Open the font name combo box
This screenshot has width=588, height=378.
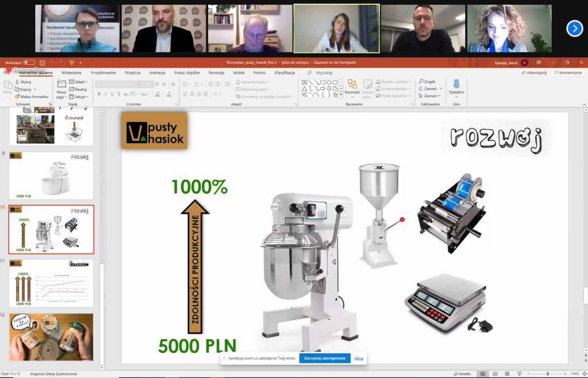(118, 84)
